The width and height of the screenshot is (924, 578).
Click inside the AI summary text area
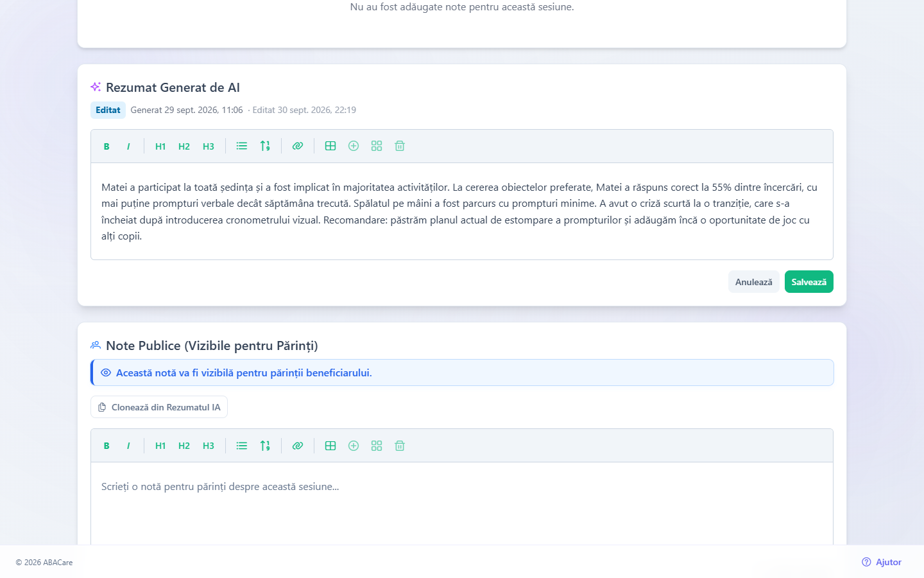tap(462, 211)
